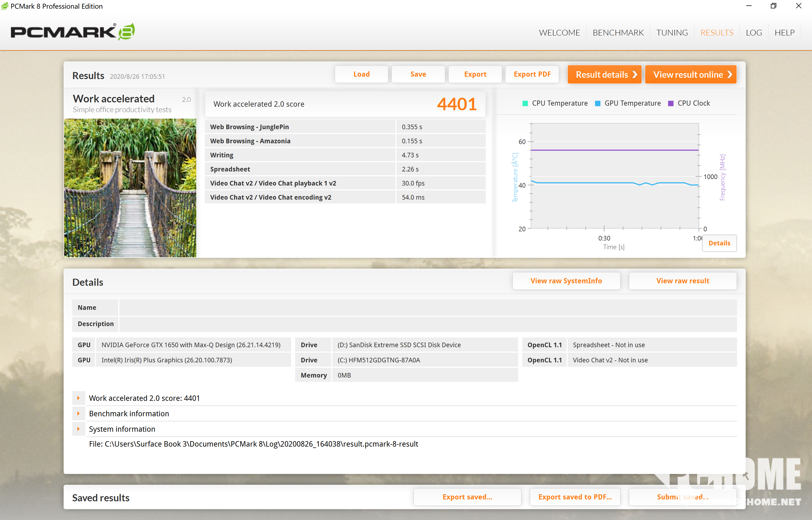Open the HELP tab
The width and height of the screenshot is (812, 520).
point(784,32)
